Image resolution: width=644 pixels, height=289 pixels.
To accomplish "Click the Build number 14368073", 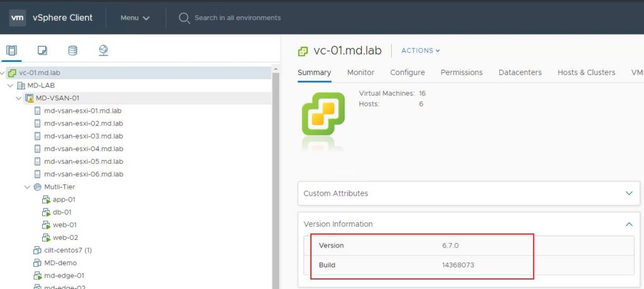I will [458, 265].
